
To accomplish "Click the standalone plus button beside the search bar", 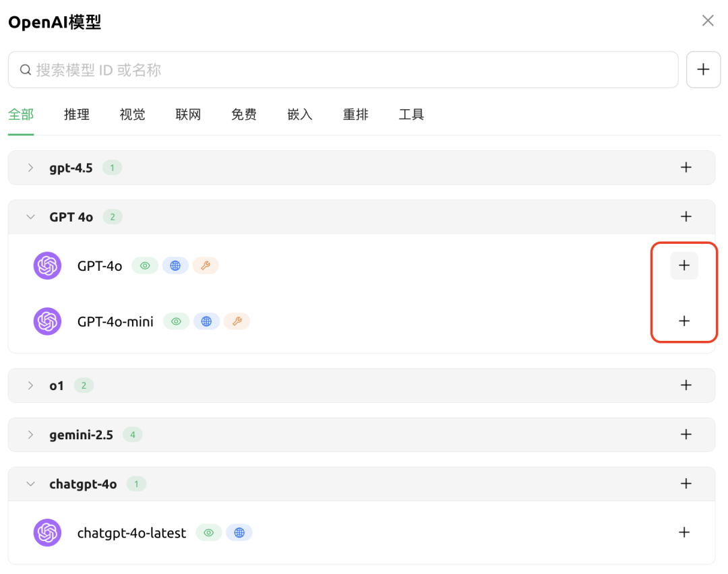I will [x=703, y=69].
